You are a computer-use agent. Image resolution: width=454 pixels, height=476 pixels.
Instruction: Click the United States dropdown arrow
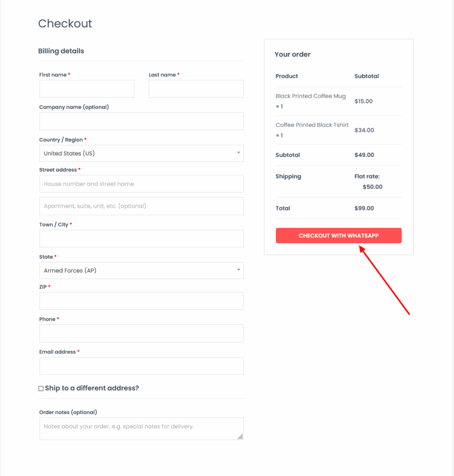click(x=239, y=153)
